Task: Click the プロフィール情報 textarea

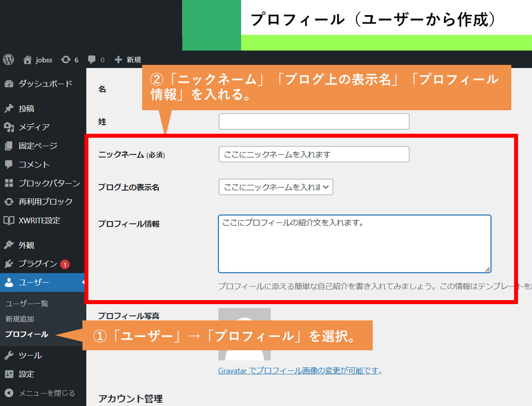Action: (x=354, y=244)
